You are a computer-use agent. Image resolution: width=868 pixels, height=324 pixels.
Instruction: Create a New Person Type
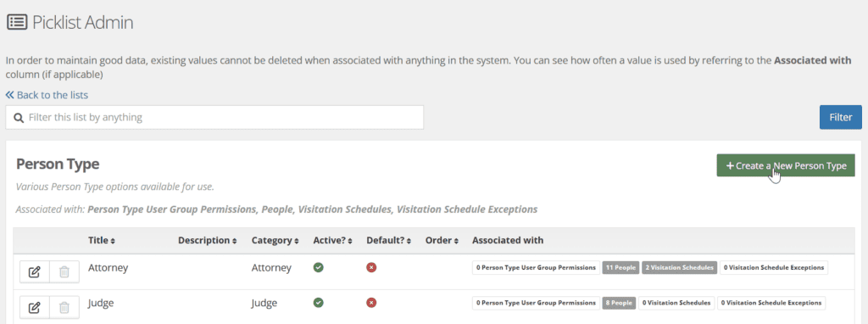coord(786,165)
